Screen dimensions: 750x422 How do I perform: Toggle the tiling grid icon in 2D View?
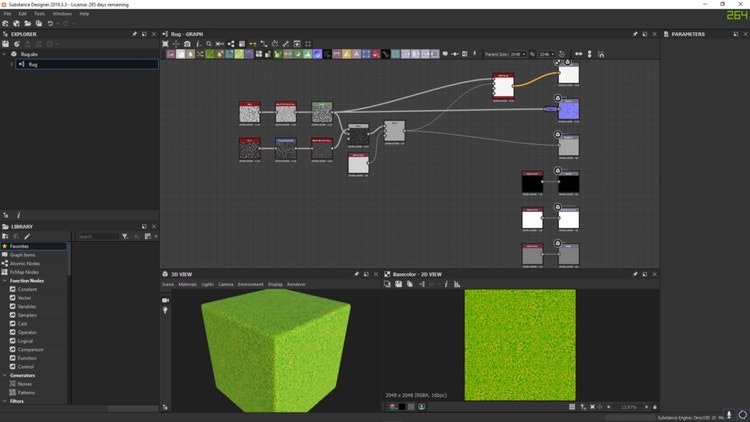572,407
